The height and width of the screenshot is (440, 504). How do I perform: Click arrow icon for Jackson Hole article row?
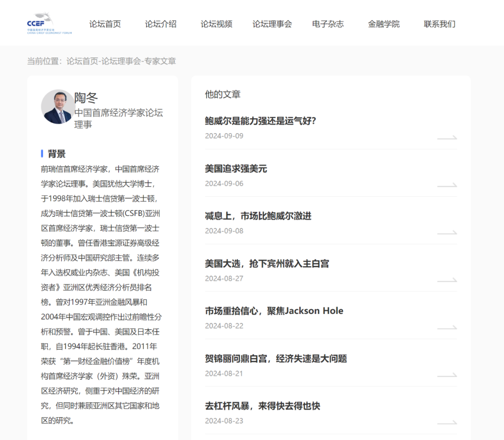447,327
